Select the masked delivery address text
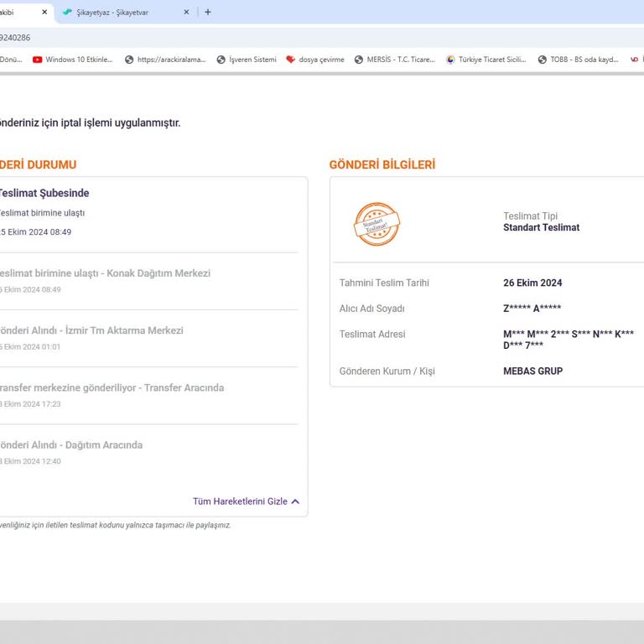Image resolution: width=644 pixels, height=644 pixels. 569,340
